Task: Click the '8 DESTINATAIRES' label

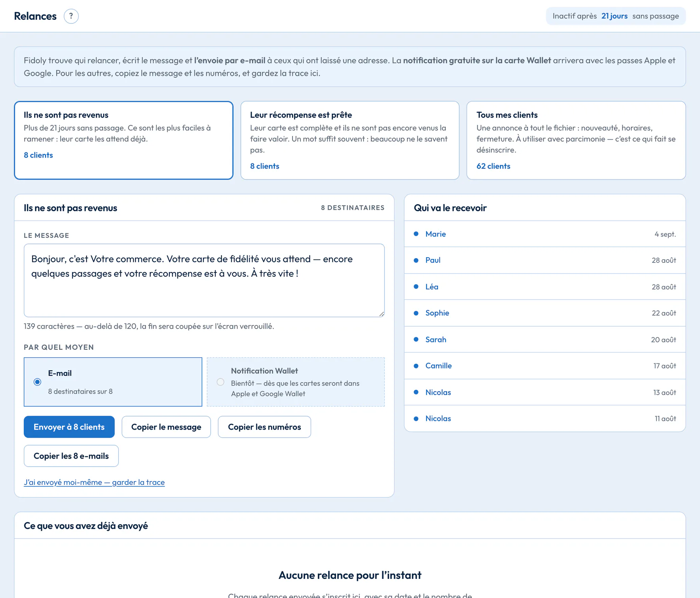Action: pyautogui.click(x=352, y=208)
